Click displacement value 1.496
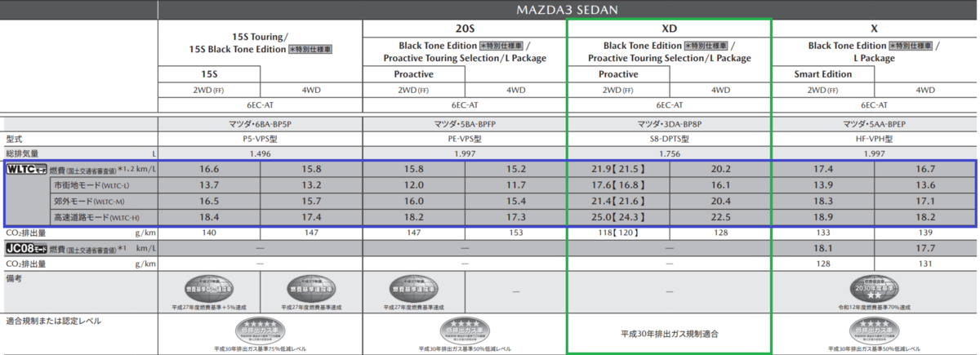Viewport: 980px width, 355px height. [260, 153]
